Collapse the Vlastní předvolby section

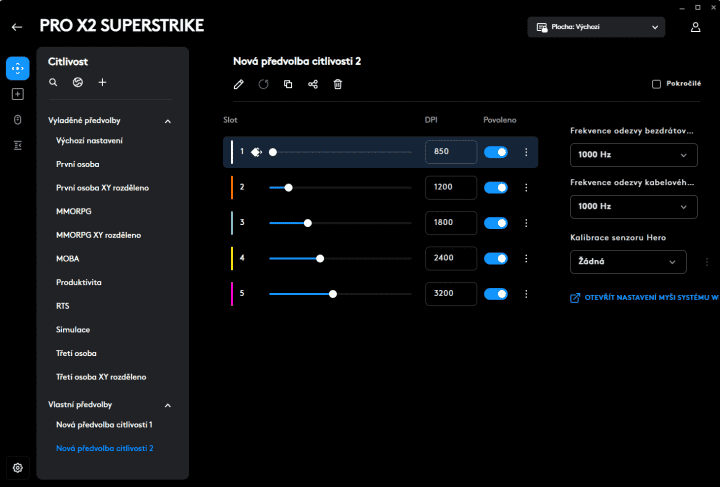tap(168, 405)
